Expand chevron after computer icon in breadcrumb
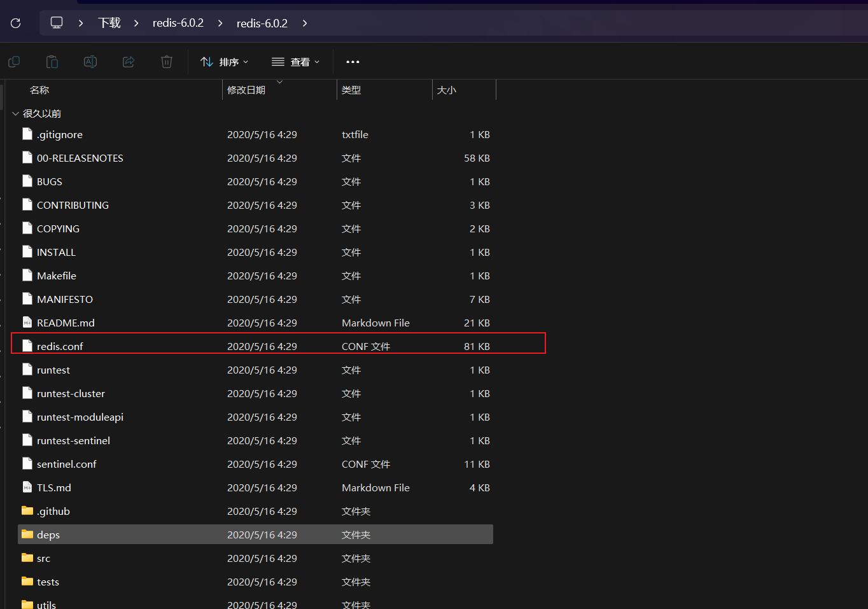The image size is (868, 609). tap(81, 23)
